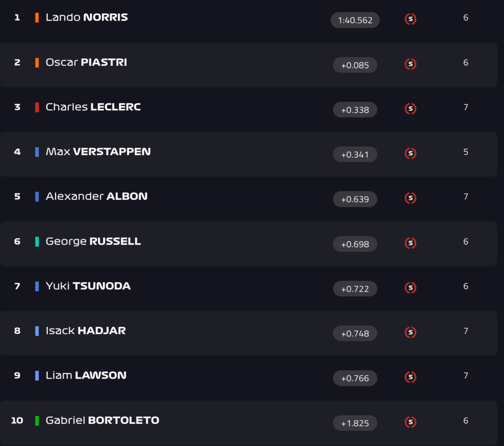
Task: Click the +1.825 gap time pill
Action: click(355, 423)
